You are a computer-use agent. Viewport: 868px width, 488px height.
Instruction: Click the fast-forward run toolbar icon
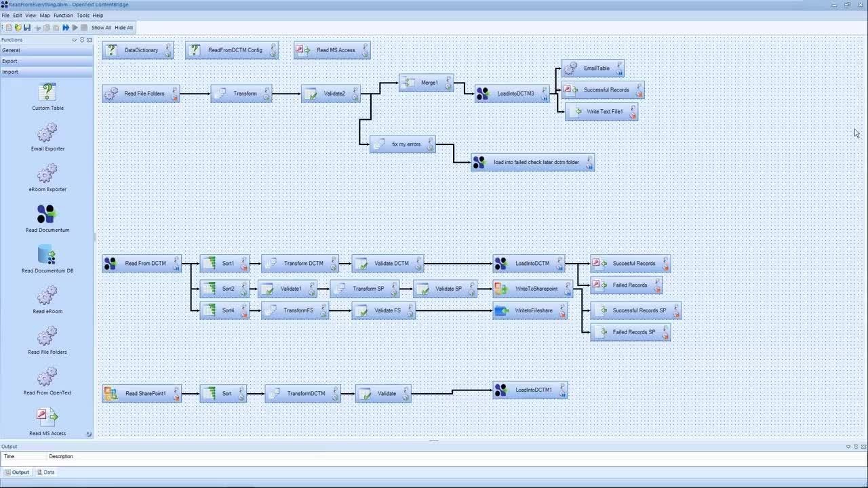pyautogui.click(x=66, y=28)
